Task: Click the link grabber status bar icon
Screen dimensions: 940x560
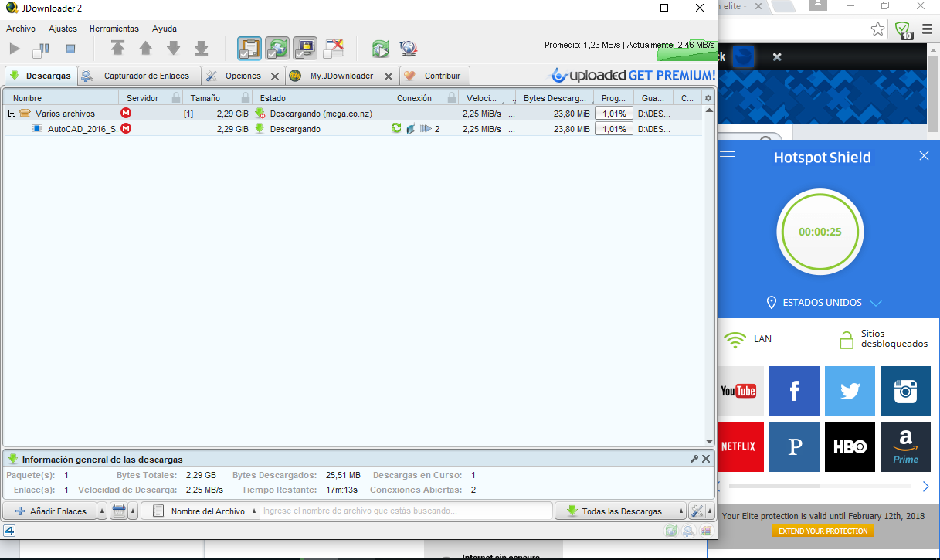Action: (x=688, y=531)
